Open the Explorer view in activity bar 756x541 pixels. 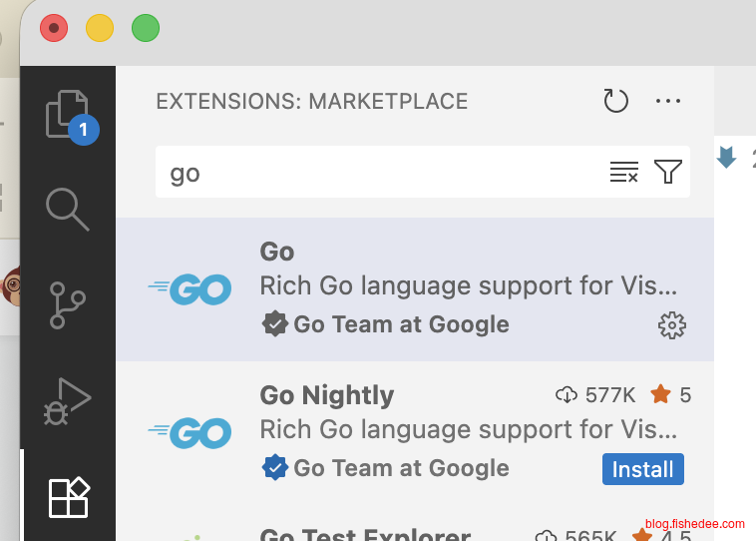(x=68, y=114)
